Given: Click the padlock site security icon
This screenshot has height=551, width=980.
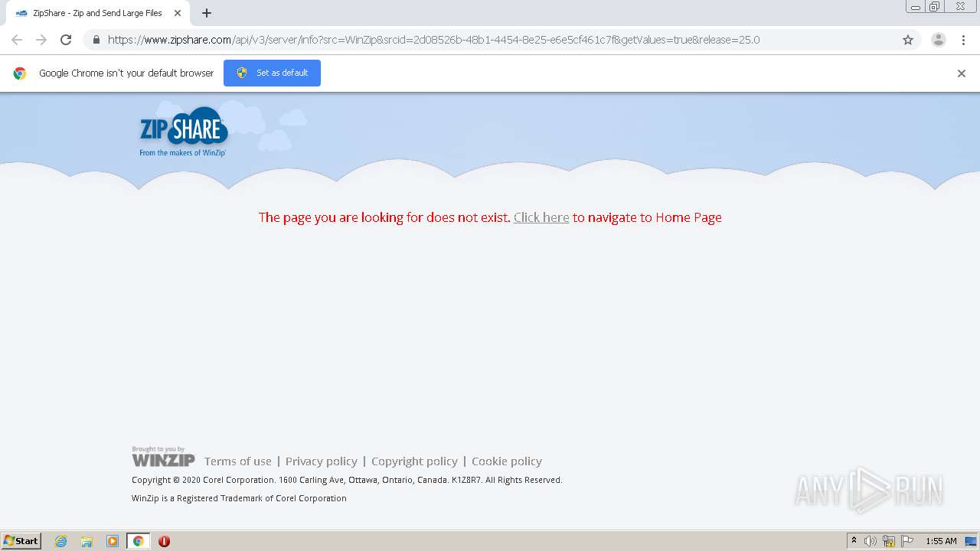Looking at the screenshot, I should pos(96,40).
